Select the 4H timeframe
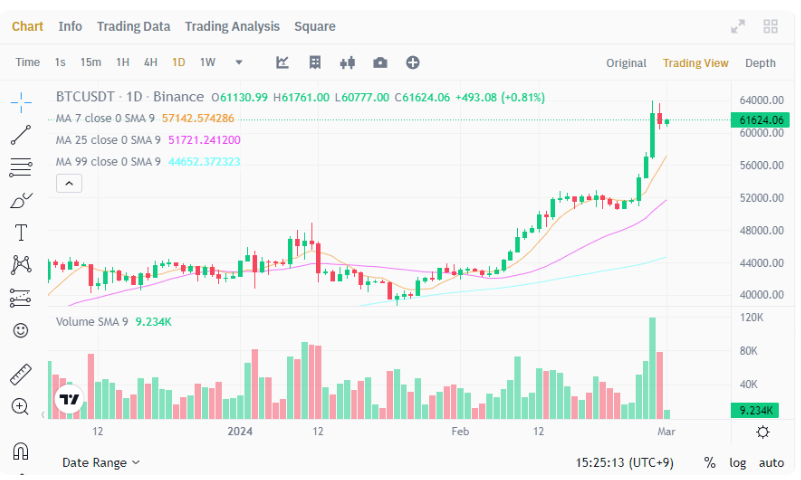 [x=150, y=63]
